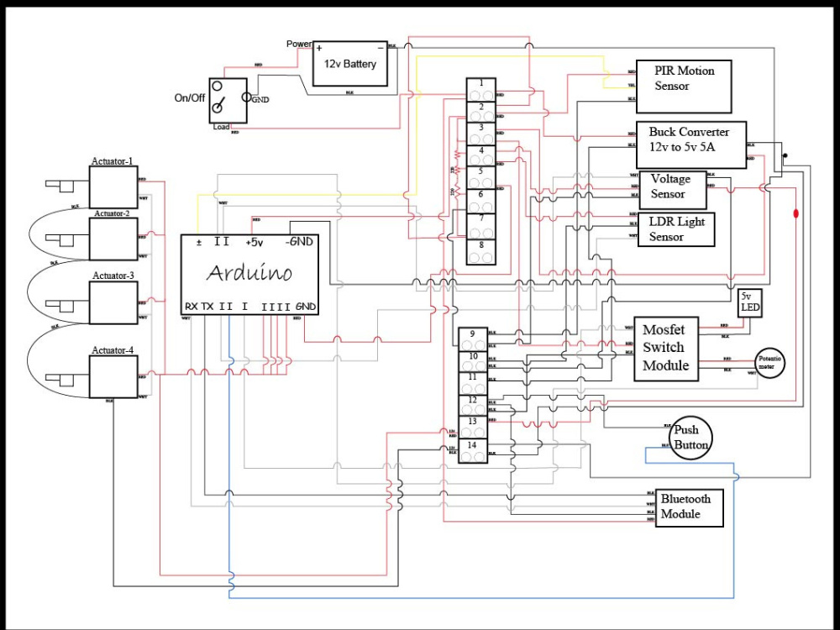This screenshot has width=840, height=630.
Task: Click the GND terminal circle on the switch
Action: pos(246,97)
